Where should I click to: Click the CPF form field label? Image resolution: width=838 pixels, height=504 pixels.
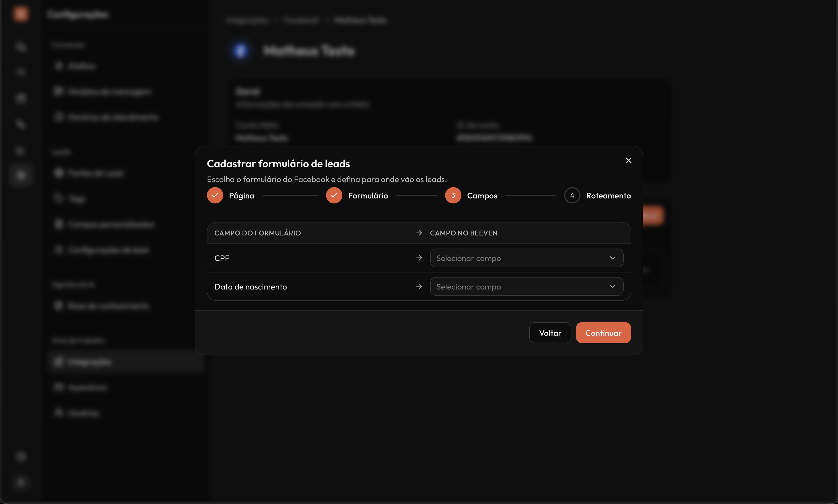coord(222,258)
